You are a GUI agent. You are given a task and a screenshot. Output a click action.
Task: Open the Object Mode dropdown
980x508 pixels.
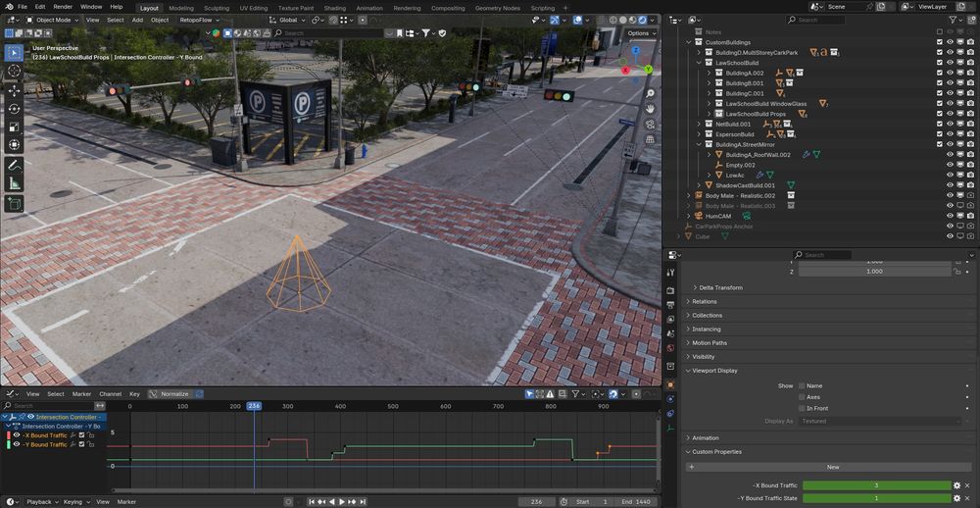coord(53,20)
